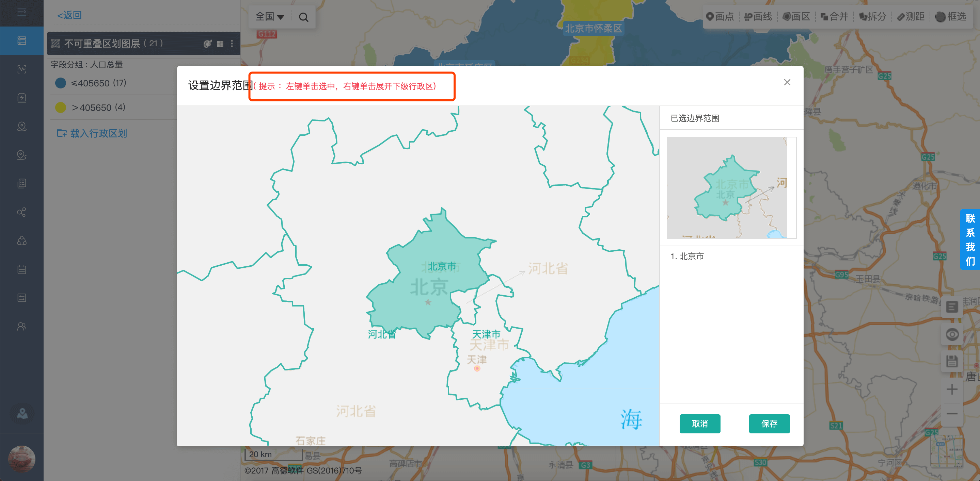
Task: Toggle the eye visibility icon on map
Action: pos(952,334)
